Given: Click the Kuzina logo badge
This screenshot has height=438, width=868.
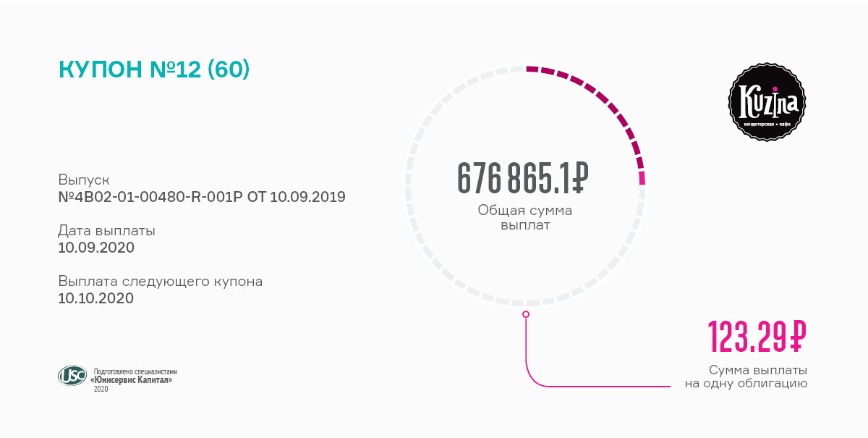Looking at the screenshot, I should click(767, 103).
